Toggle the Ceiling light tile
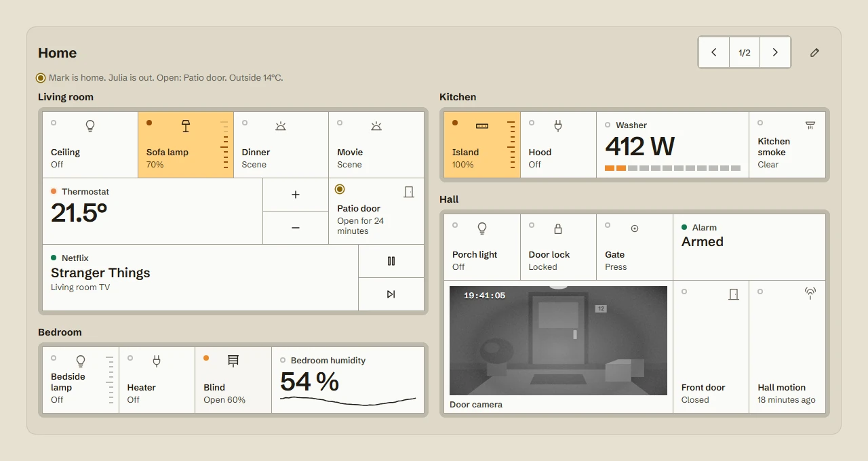Image resolution: width=868 pixels, height=461 pixels. point(90,144)
